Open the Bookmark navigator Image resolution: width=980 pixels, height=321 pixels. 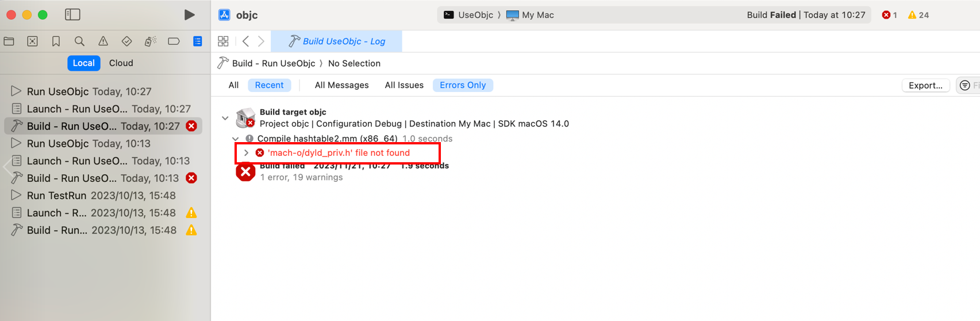56,41
